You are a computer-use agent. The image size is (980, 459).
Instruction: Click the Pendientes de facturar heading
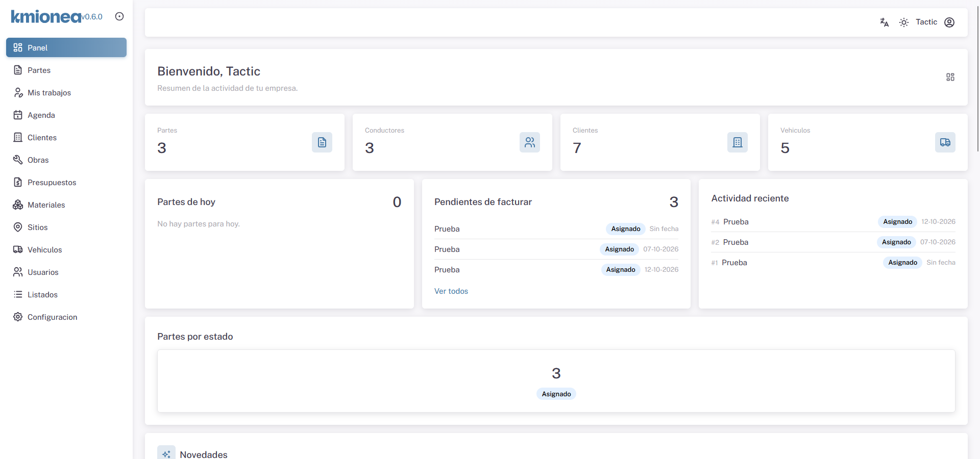tap(483, 202)
